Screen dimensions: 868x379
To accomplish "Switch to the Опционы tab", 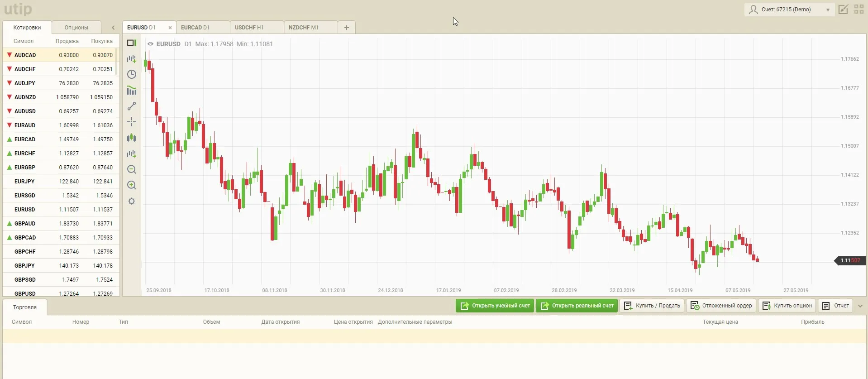I will (76, 28).
